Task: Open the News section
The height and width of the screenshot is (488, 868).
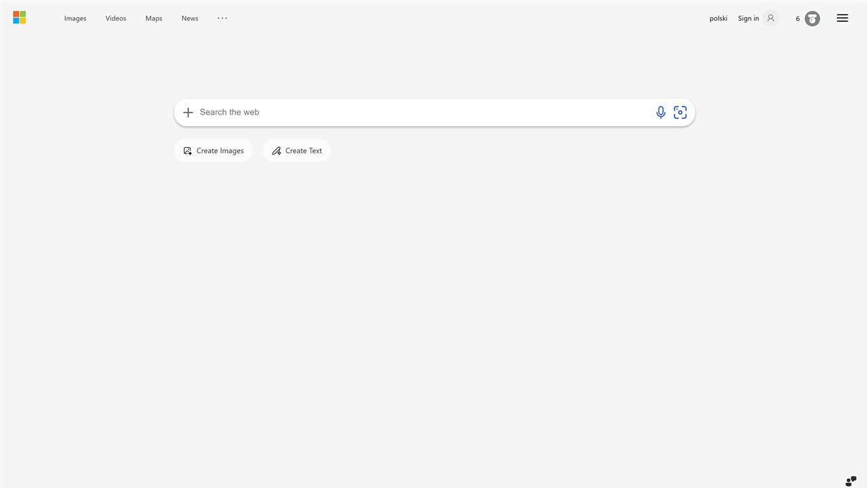Action: (190, 18)
